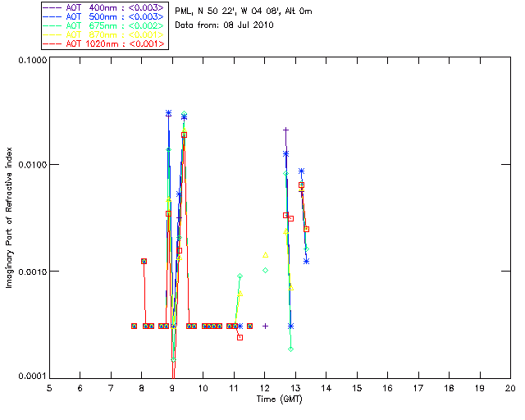
Task: Click the y-axis tick label "0.0001"
Action: click(x=33, y=377)
